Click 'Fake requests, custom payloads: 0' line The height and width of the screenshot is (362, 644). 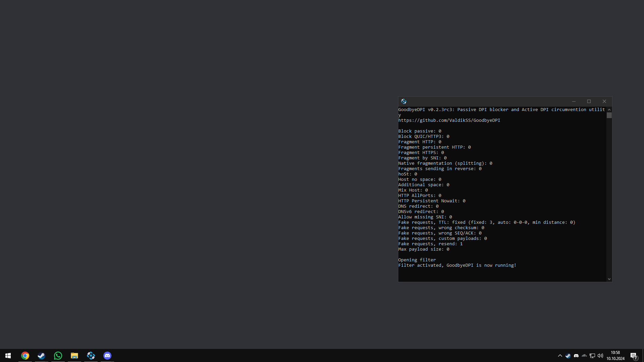(x=443, y=239)
